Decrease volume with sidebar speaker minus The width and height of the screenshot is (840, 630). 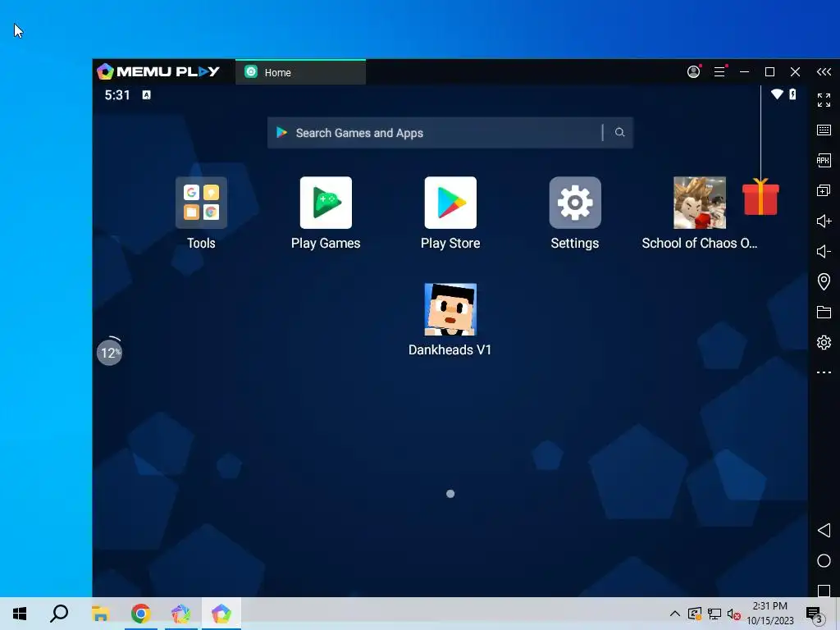pyautogui.click(x=824, y=251)
